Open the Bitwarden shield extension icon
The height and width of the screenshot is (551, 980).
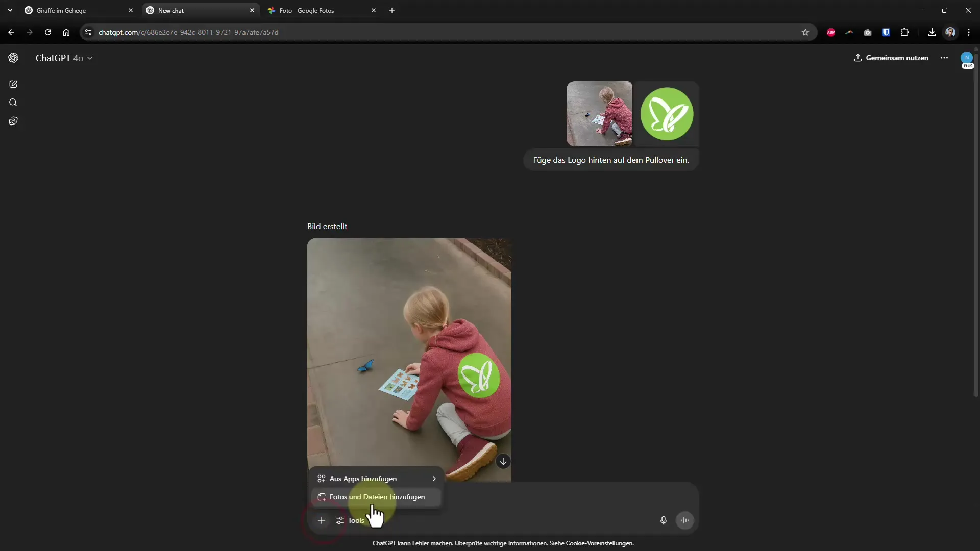pyautogui.click(x=886, y=32)
